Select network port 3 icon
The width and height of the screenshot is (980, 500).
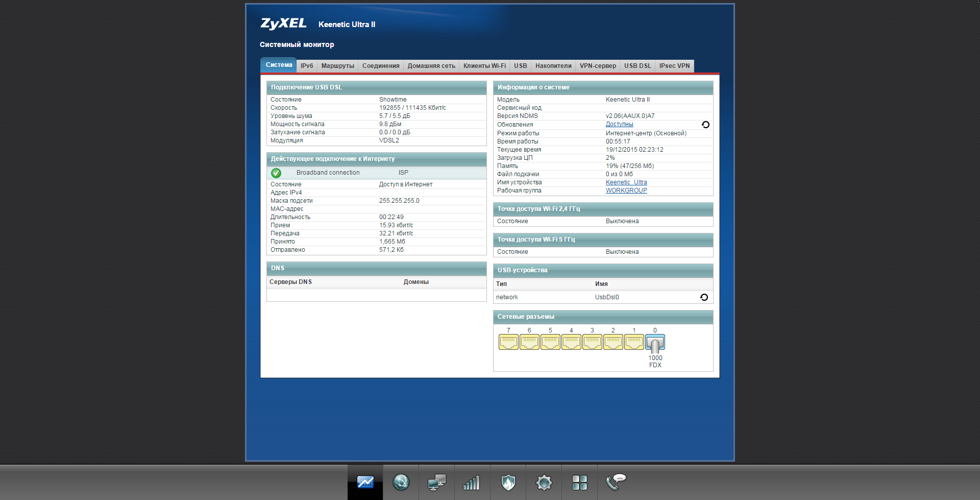point(592,342)
